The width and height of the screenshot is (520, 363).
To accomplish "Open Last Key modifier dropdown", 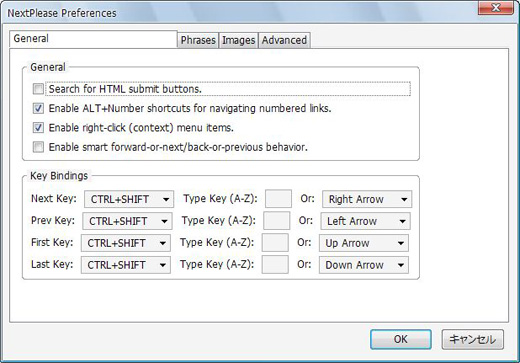I will click(x=126, y=265).
